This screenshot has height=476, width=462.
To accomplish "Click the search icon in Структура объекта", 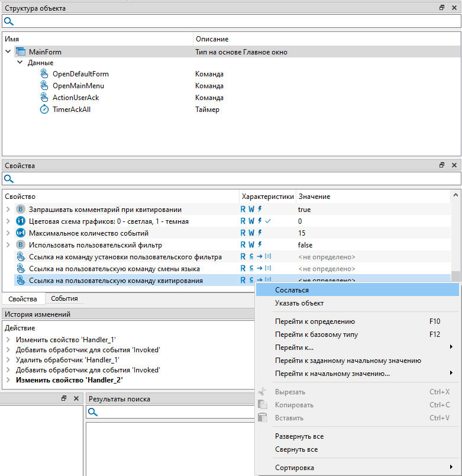I will (9, 22).
